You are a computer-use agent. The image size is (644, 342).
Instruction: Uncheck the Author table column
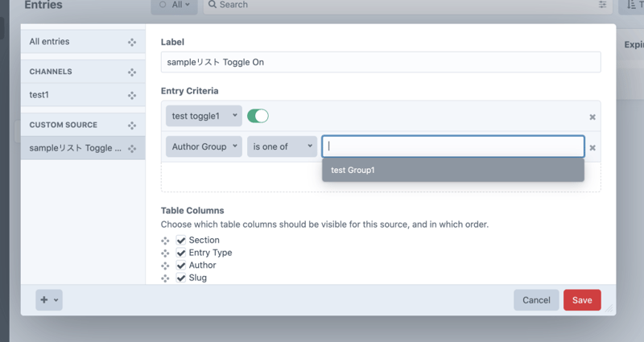point(181,266)
